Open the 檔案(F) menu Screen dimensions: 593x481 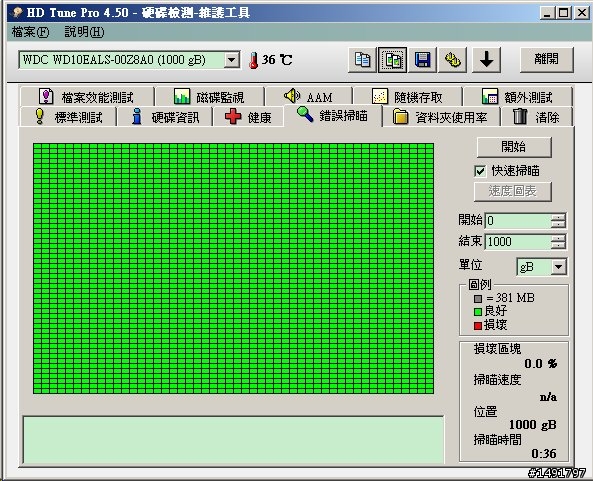[30, 32]
